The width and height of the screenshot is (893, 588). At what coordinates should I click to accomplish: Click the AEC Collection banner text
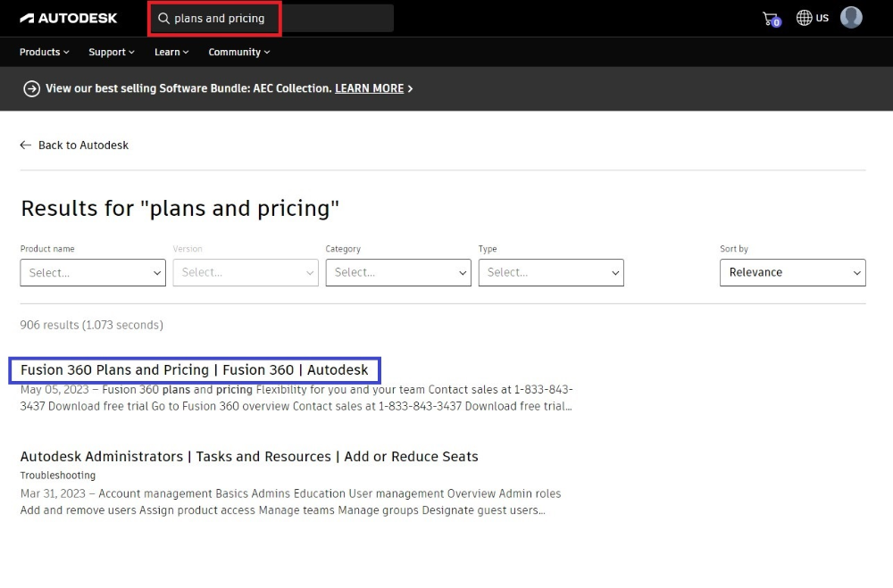[188, 88]
